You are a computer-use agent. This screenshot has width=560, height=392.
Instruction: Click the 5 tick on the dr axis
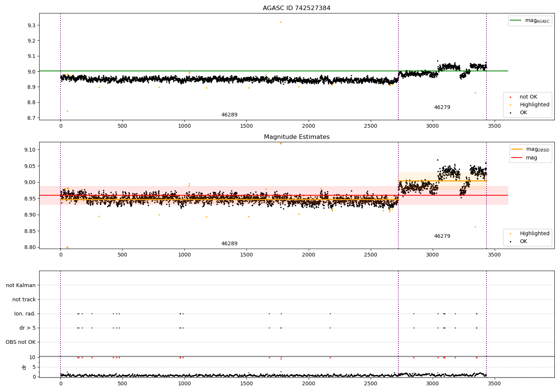pos(34,367)
